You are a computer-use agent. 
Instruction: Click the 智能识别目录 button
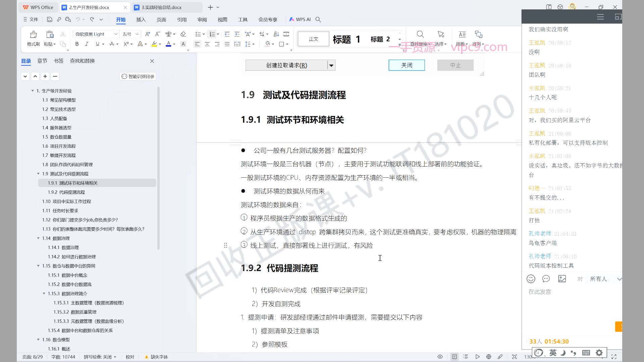tap(138, 76)
